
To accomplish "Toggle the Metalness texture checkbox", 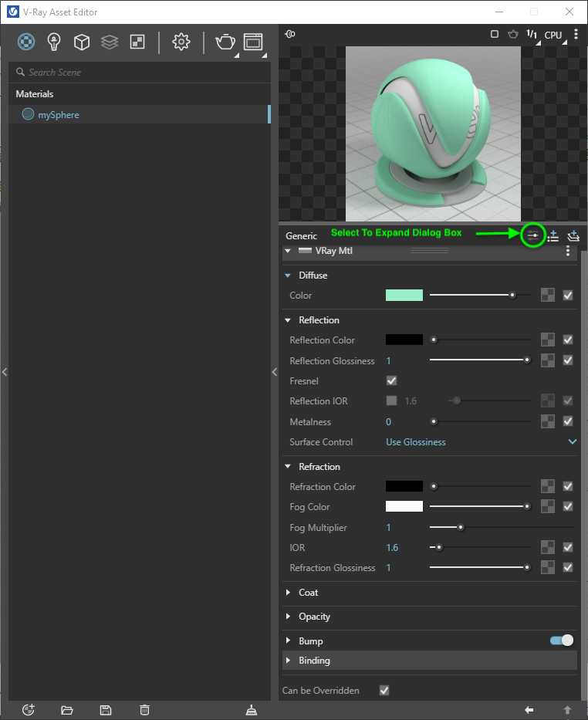I will tap(568, 421).
